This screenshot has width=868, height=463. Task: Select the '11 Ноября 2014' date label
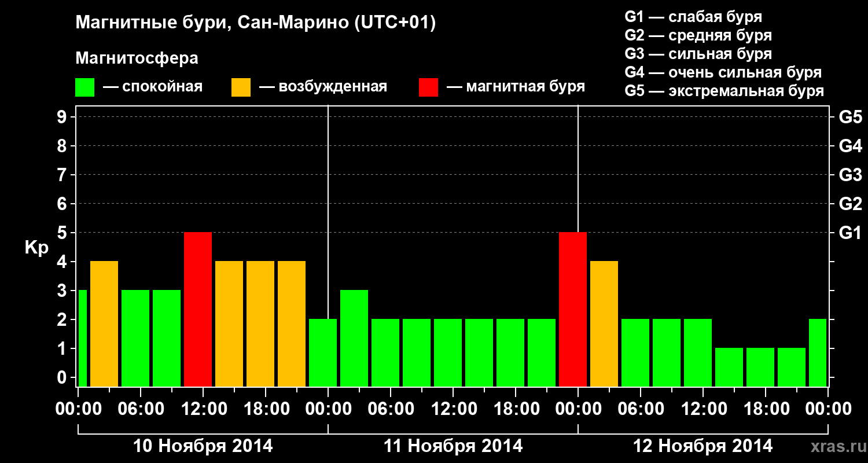pyautogui.click(x=453, y=446)
